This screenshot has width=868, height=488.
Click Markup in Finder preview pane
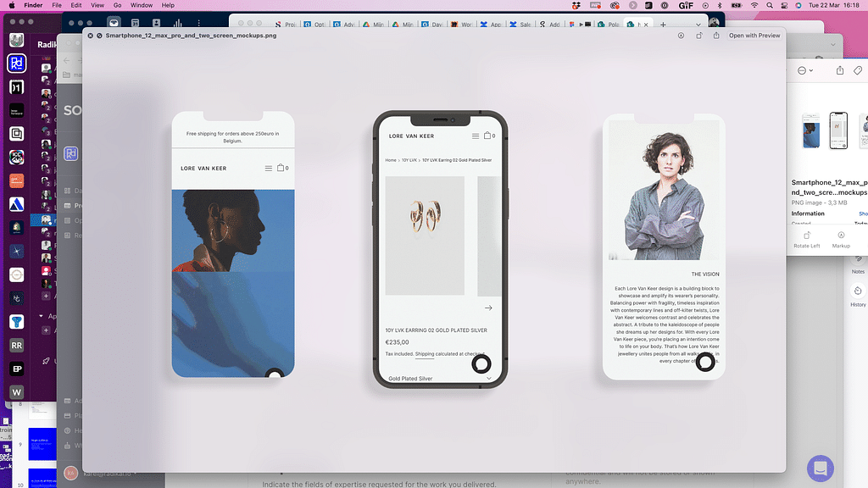(841, 240)
